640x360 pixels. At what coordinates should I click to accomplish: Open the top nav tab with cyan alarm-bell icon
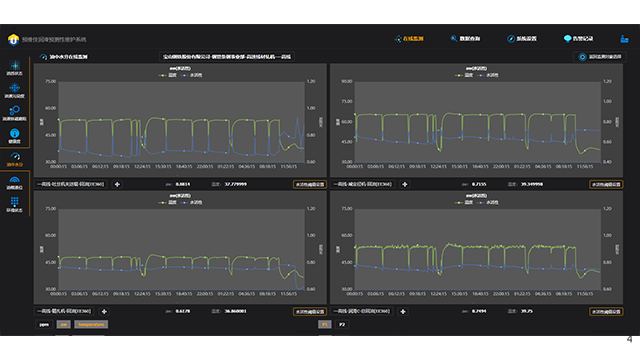tap(578, 39)
